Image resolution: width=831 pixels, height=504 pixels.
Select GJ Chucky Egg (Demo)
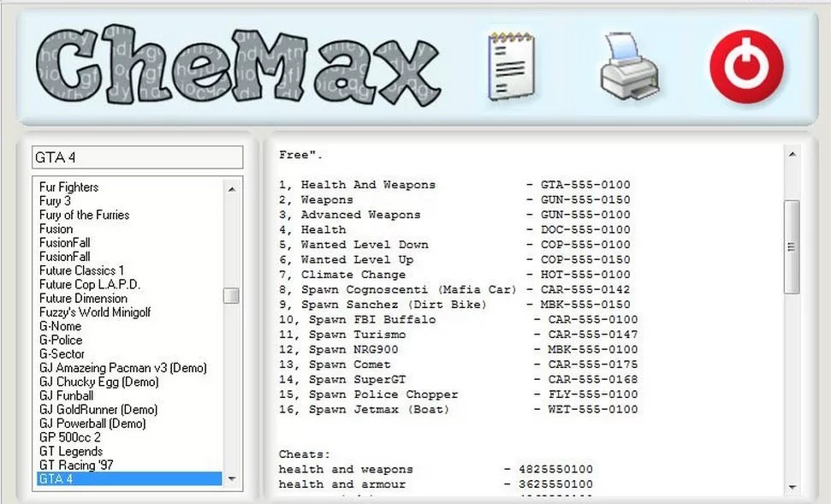99,382
